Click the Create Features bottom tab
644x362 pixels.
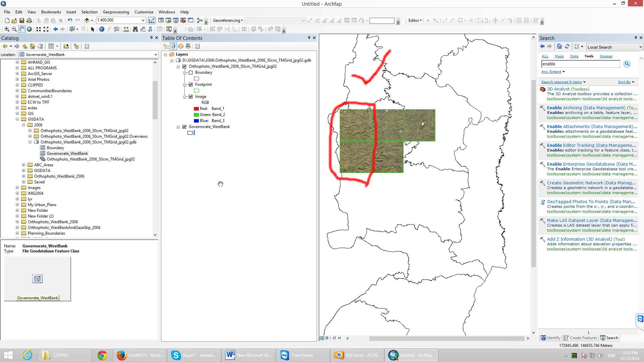[x=580, y=338]
